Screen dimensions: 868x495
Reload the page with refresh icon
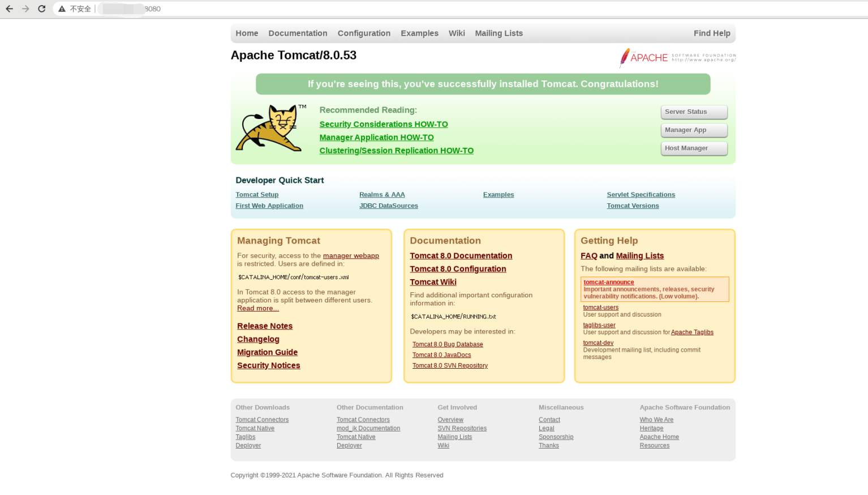41,9
